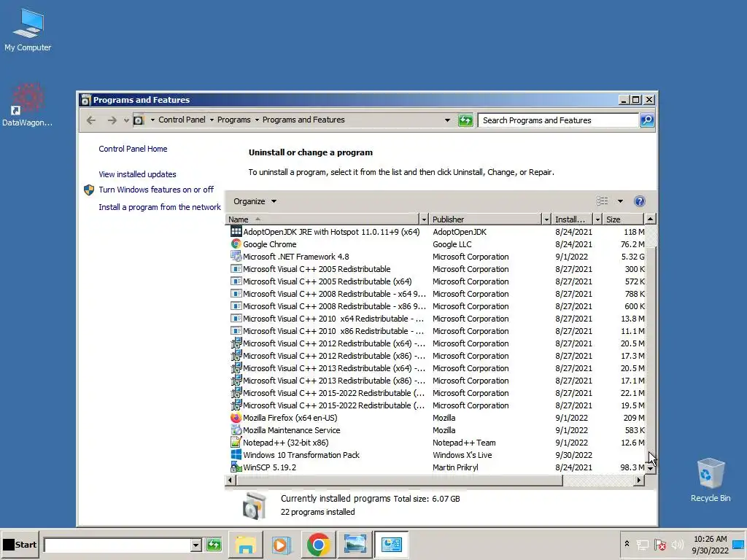Sort by the Size column header
The image size is (747, 560).
[623, 219]
